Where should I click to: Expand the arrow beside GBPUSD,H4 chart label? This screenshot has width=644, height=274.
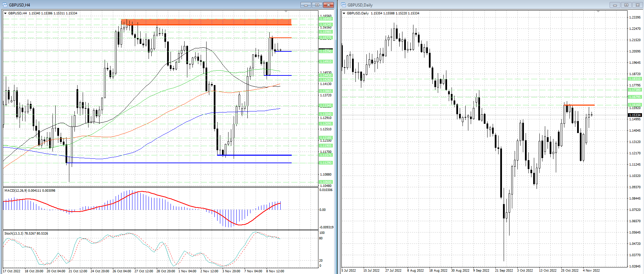(5, 13)
